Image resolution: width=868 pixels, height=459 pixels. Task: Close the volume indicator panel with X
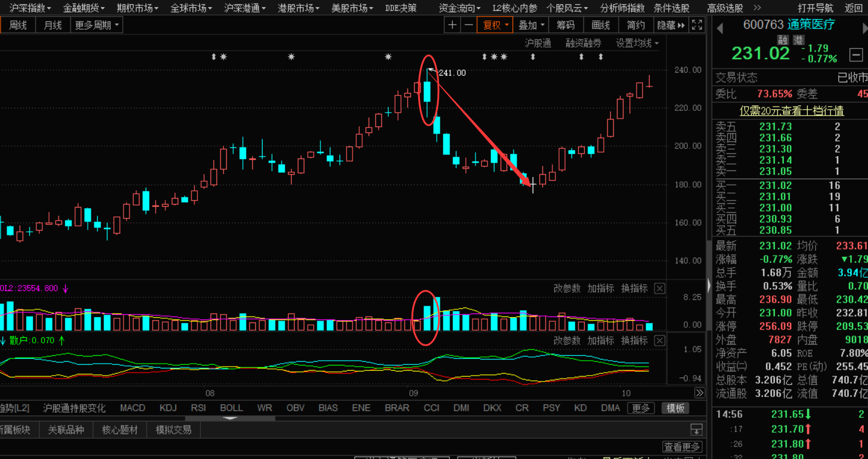click(x=659, y=289)
